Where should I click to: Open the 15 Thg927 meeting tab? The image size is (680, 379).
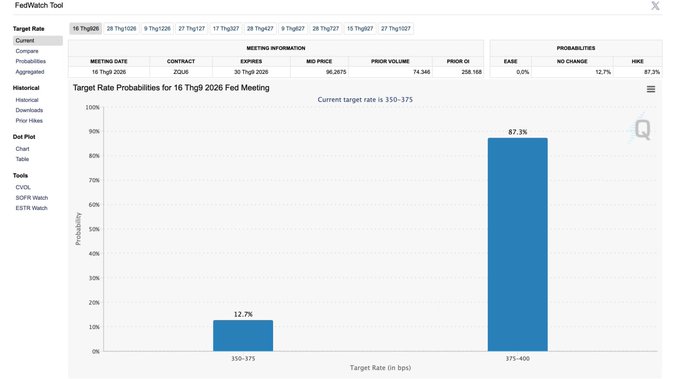(360, 29)
